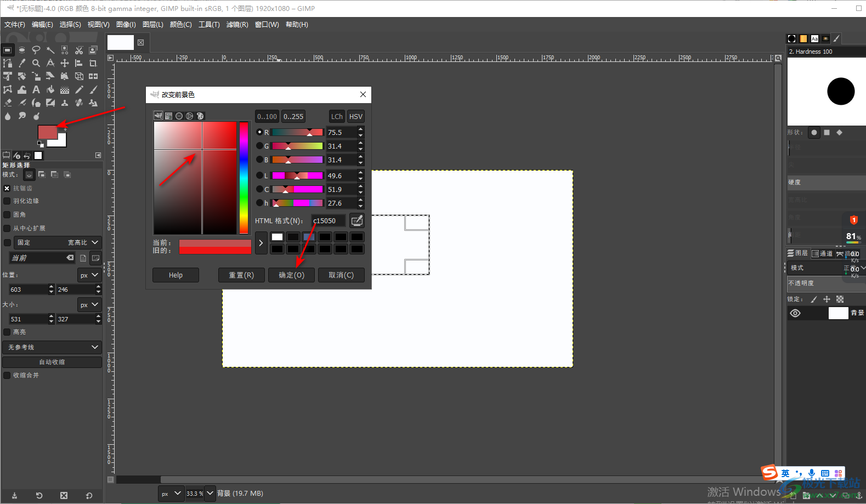This screenshot has height=504, width=866.
Task: Select the Heal bandage tool
Action: pyautogui.click(x=79, y=103)
